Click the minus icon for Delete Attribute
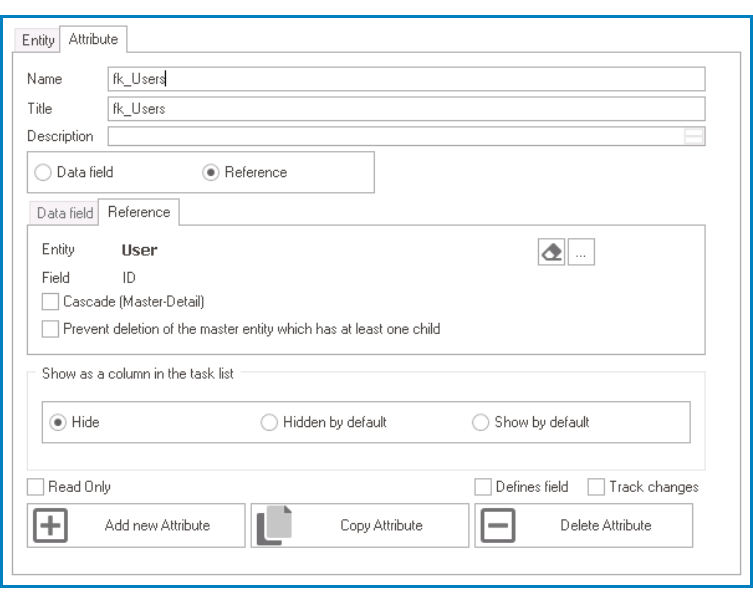This screenshot has width=753, height=603. click(498, 525)
